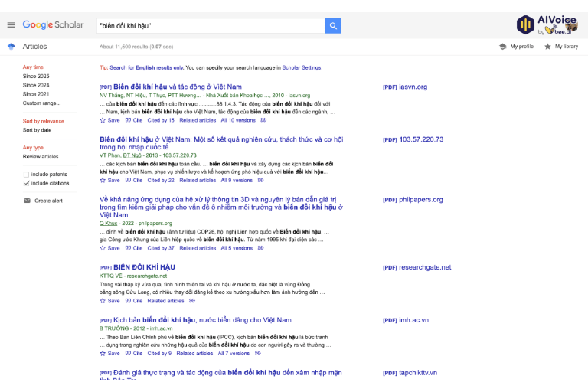The image size is (588, 392).
Task: Click Cited by 22 link
Action: (x=161, y=181)
